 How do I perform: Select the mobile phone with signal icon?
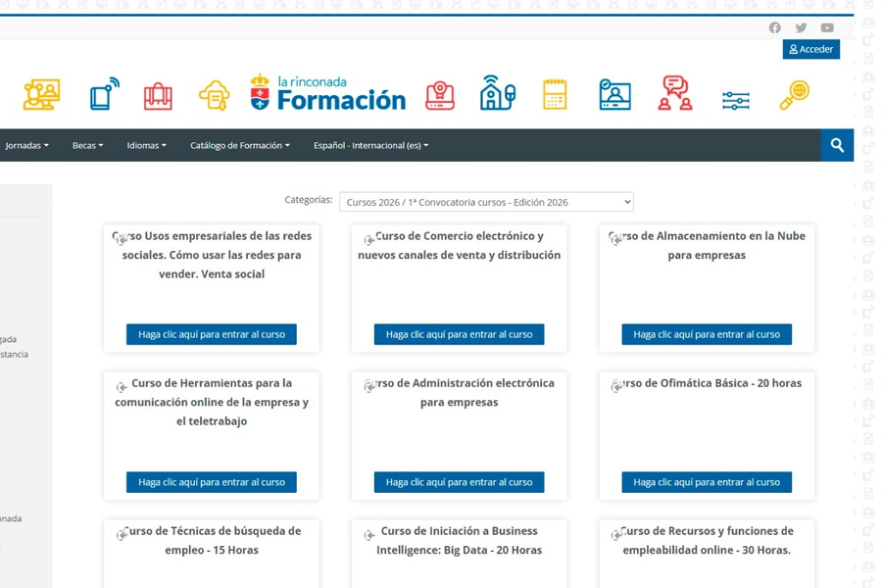coord(102,93)
